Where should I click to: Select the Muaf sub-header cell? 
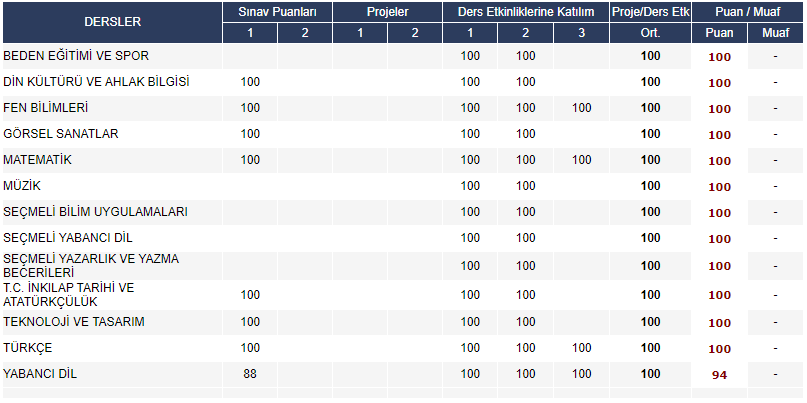pyautogui.click(x=775, y=33)
